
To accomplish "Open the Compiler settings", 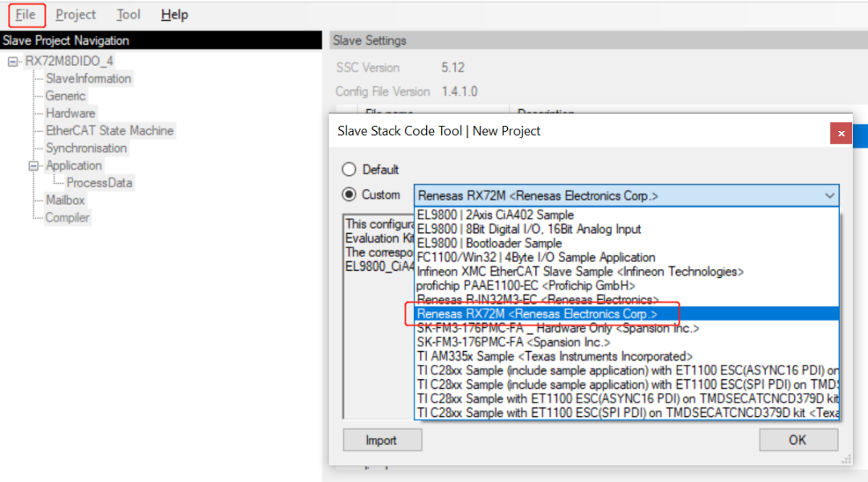I will pos(68,217).
